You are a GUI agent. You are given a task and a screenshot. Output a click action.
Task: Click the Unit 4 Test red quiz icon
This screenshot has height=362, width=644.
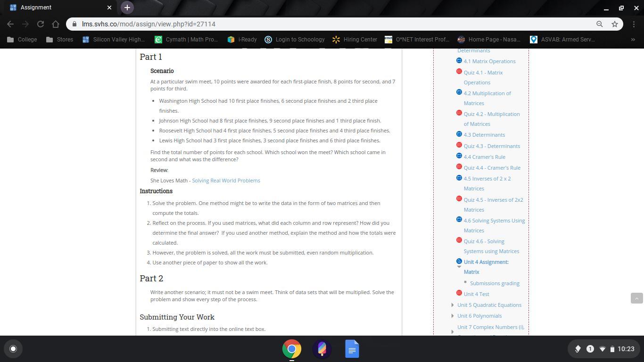pos(459,293)
